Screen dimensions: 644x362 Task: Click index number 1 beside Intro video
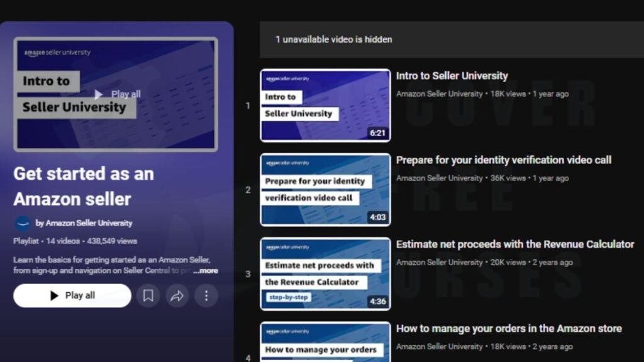coord(248,106)
